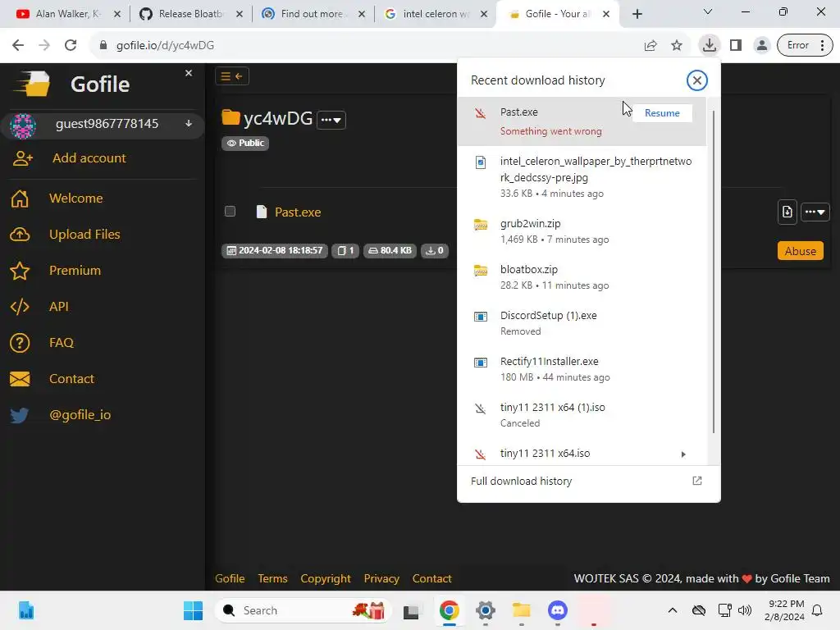
Task: Open Windows Start menu
Action: pyautogui.click(x=193, y=610)
